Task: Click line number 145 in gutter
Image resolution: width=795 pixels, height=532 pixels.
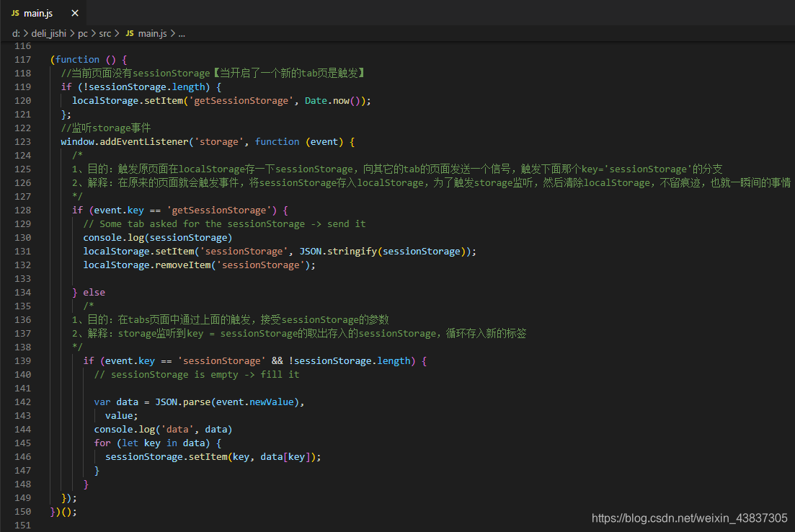Action: point(23,443)
